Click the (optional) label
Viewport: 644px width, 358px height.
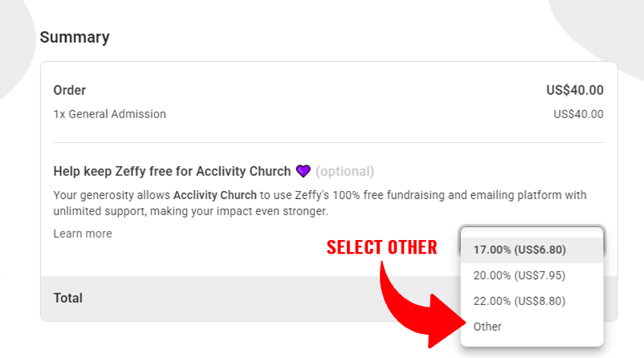pos(344,171)
